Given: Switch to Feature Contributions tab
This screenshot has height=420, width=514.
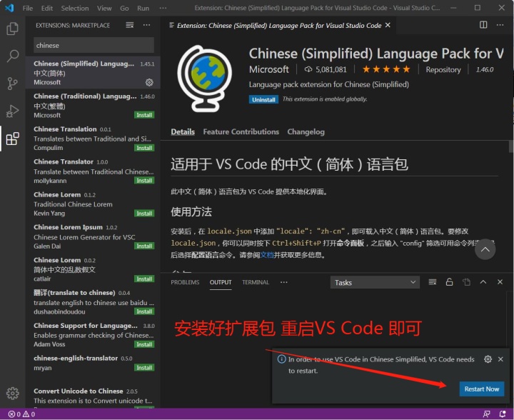Looking at the screenshot, I should (x=241, y=132).
